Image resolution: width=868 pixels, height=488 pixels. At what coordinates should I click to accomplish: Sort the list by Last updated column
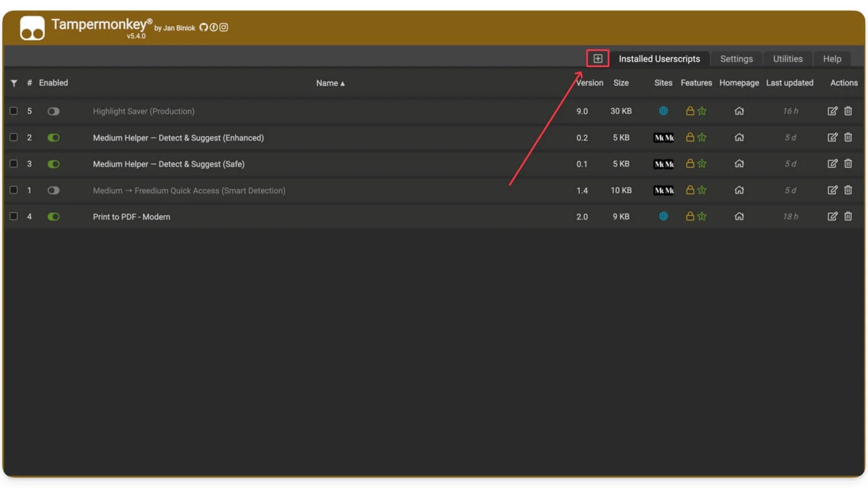tap(789, 83)
